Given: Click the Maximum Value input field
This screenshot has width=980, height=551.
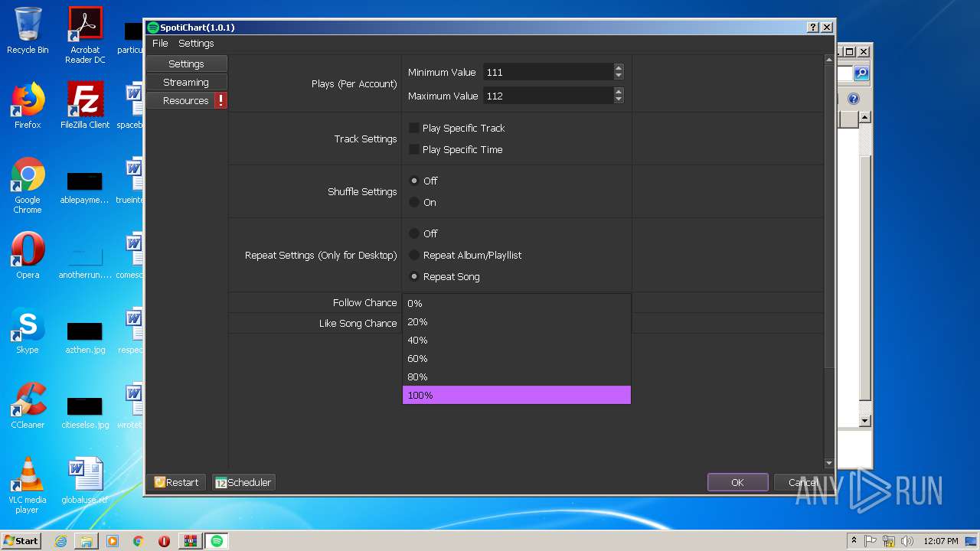Looking at the screenshot, I should click(548, 96).
